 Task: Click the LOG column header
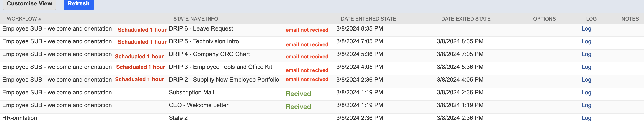(x=591, y=19)
